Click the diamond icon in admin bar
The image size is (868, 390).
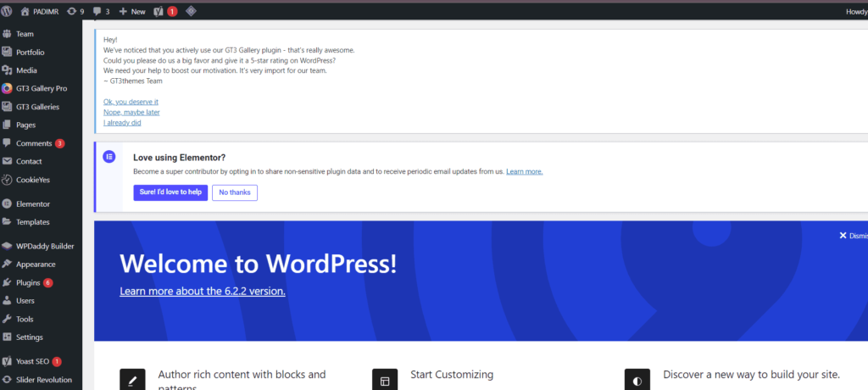click(x=191, y=10)
